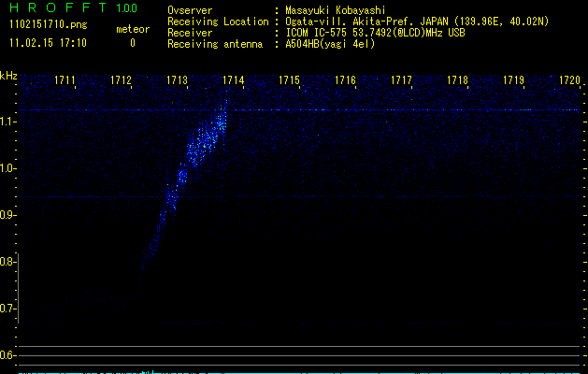Click the version number 1.0.0
Screen dimensions: 588x374
pyautogui.click(x=128, y=8)
